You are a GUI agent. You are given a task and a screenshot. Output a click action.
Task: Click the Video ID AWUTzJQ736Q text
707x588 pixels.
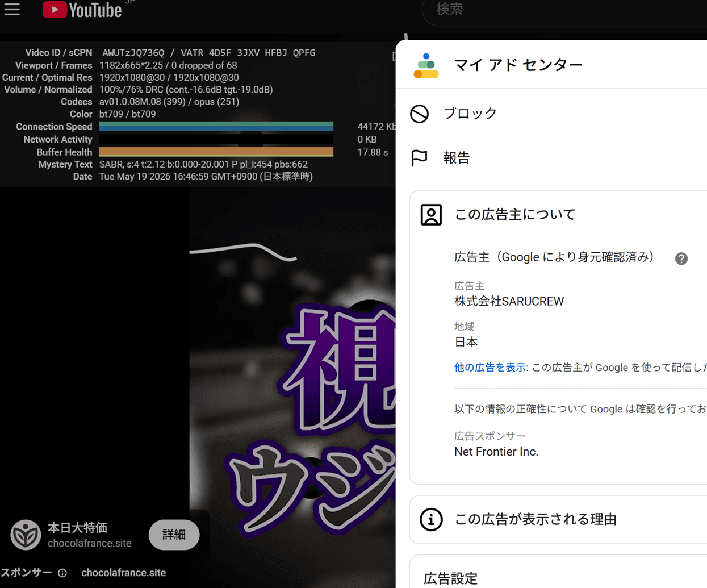[133, 53]
